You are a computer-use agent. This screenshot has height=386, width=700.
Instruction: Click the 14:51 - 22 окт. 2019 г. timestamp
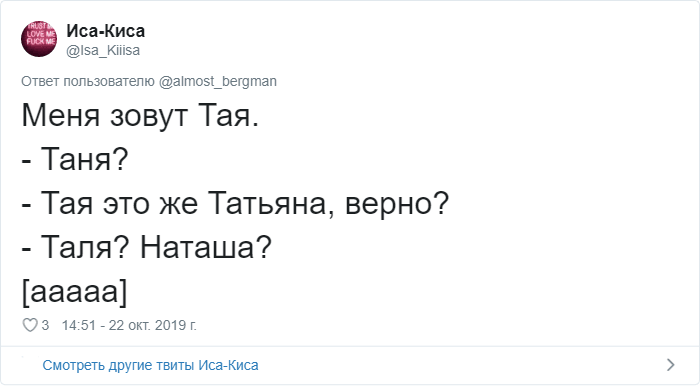click(x=129, y=325)
